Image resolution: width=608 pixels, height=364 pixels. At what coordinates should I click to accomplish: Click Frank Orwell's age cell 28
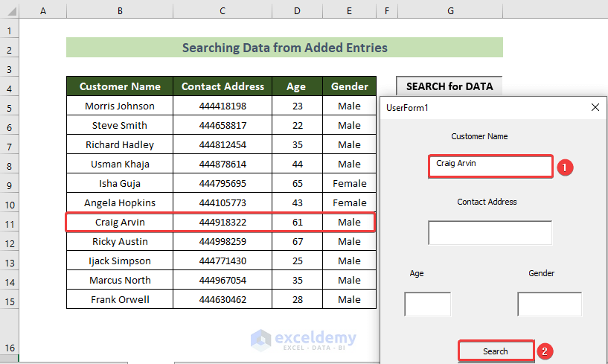pyautogui.click(x=297, y=299)
